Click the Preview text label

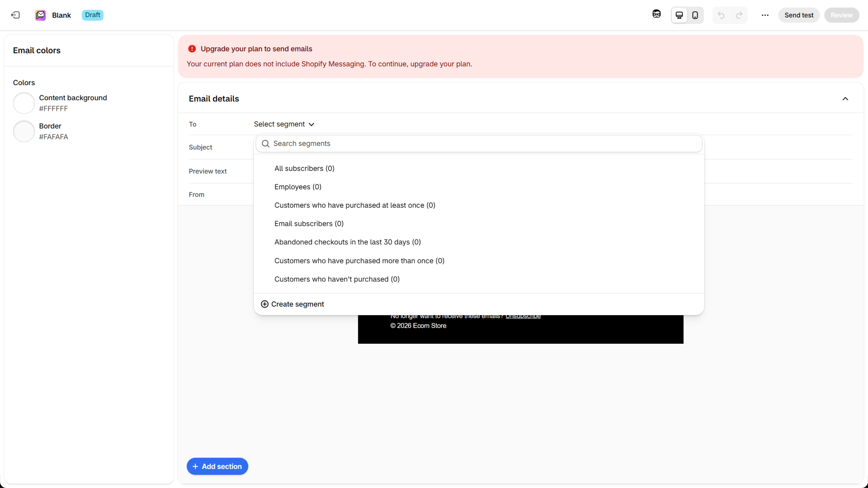[x=208, y=171]
